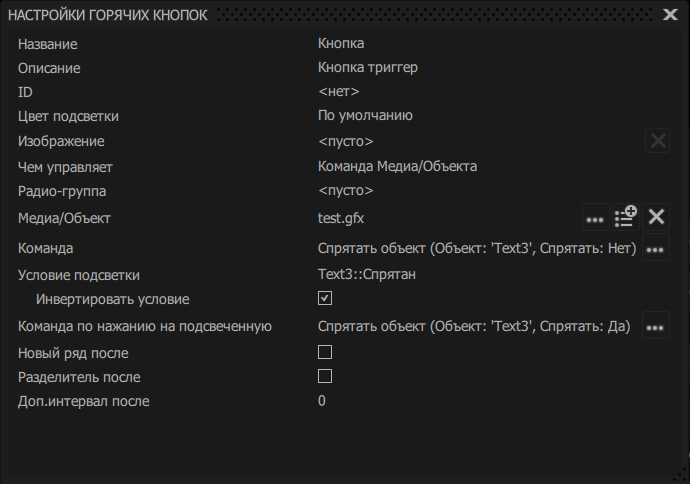Screen dimensions: 690x484
Task: Open the Команда editor via ellipsis button
Action: click(x=656, y=249)
